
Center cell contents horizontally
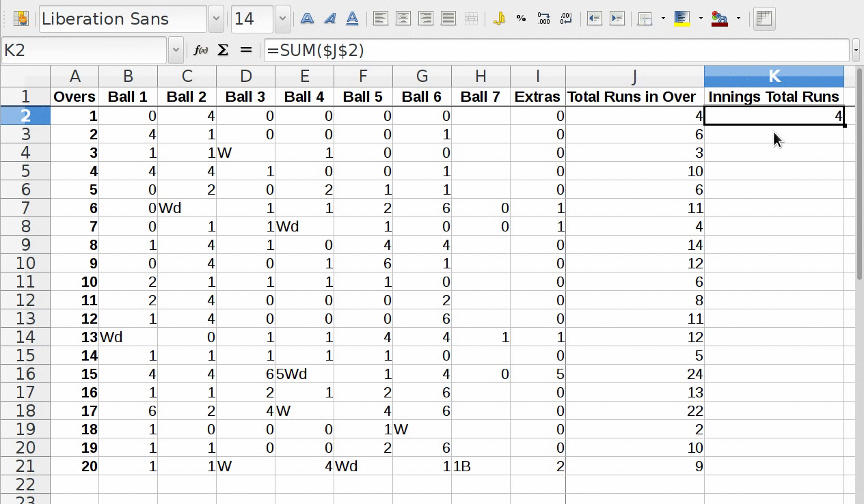[x=403, y=19]
